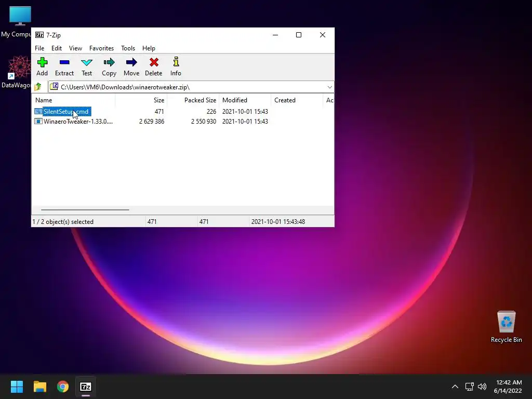Open the Favorites menu
The image size is (532, 399).
101,48
